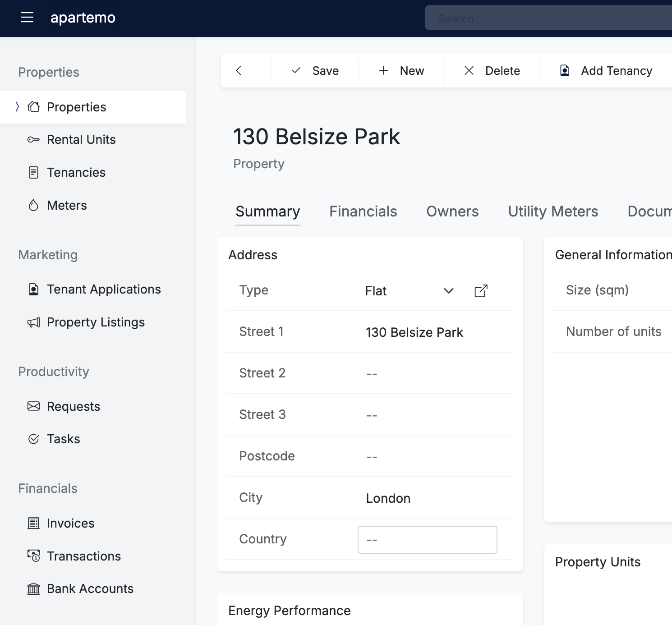Click the Save checkmark icon
Screen dimensions: 672x625
296,70
